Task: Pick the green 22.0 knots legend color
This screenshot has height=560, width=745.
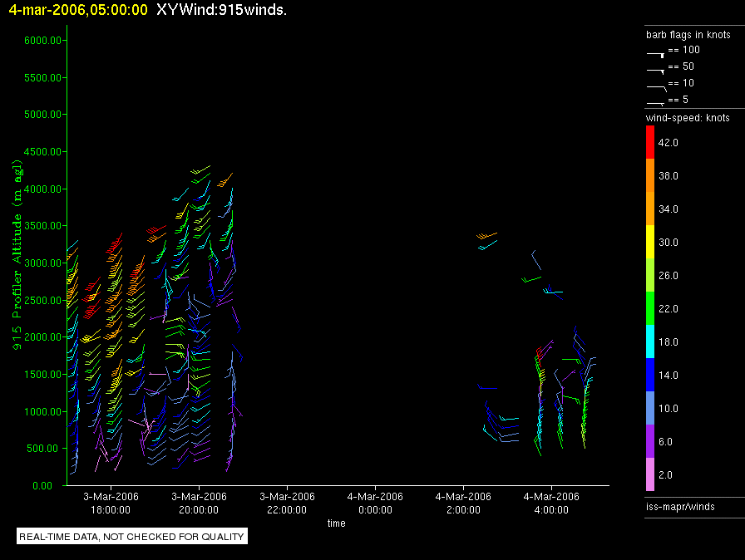Action: (x=650, y=309)
